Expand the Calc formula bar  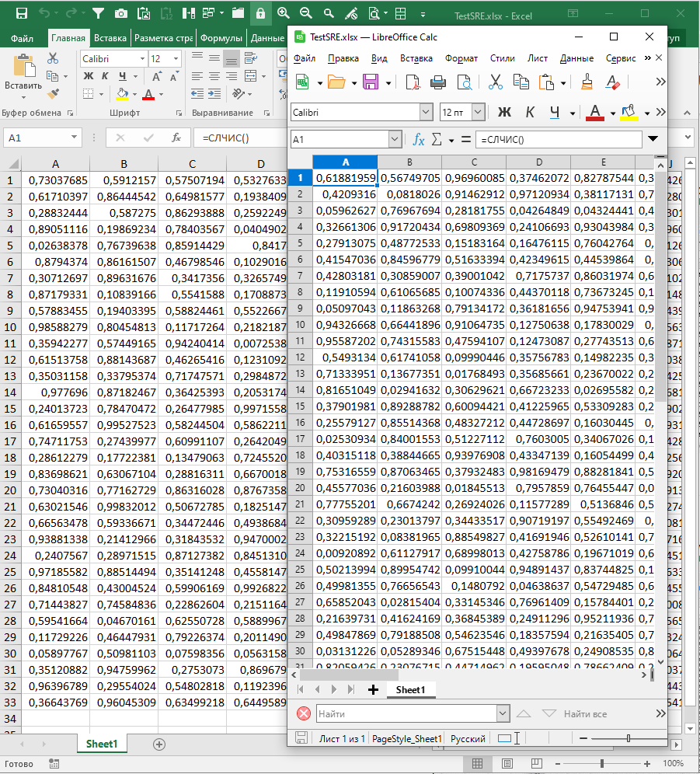tap(653, 139)
